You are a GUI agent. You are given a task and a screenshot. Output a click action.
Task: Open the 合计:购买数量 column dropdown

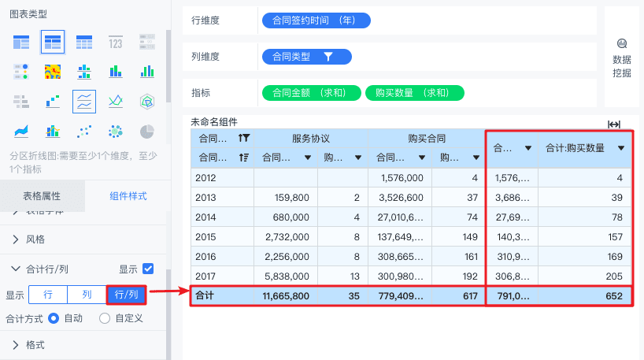click(621, 148)
